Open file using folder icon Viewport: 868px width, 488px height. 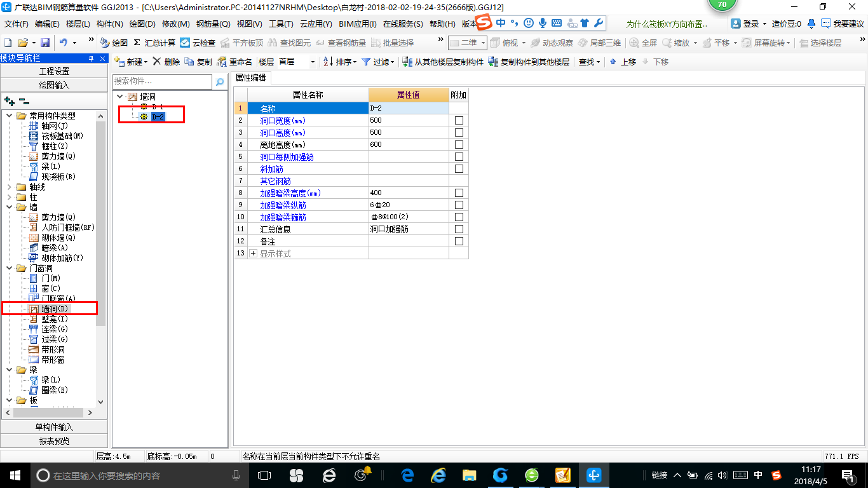22,43
